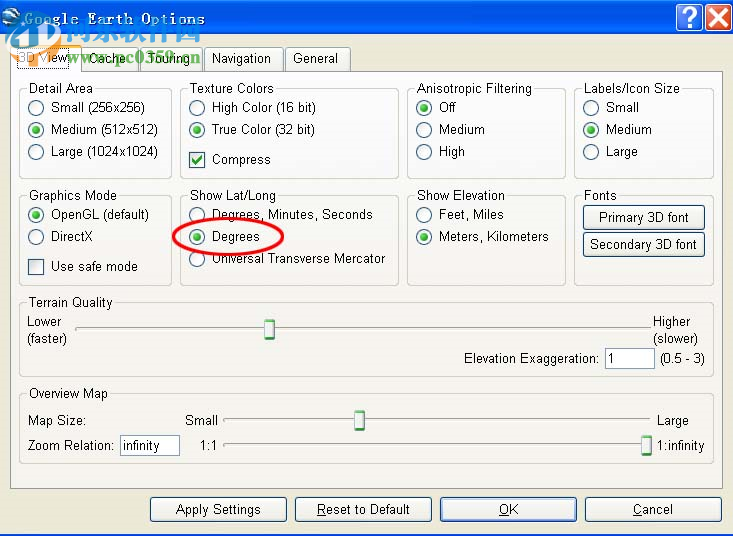Select Medium Labels/Icon Size
733x536 pixels.
pos(618,129)
